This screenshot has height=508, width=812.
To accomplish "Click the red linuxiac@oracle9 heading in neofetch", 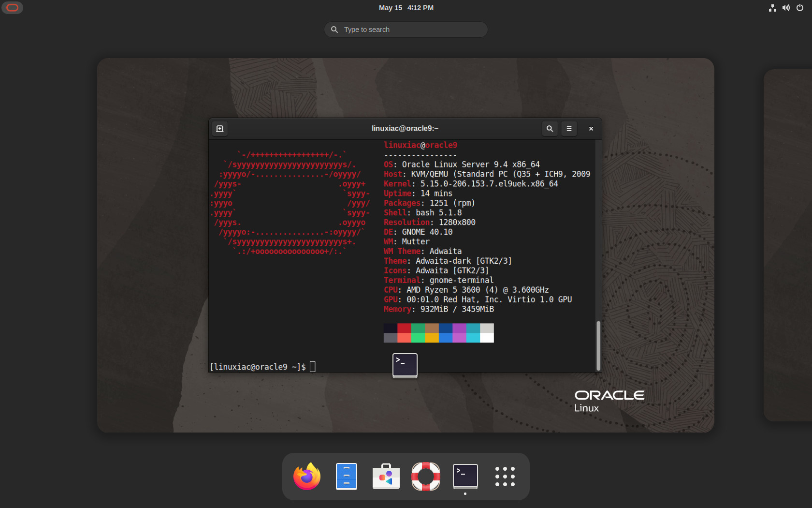I will [420, 145].
